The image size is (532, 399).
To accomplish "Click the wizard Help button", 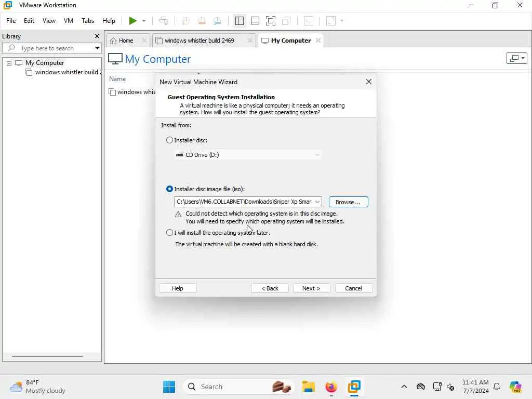I will pyautogui.click(x=178, y=288).
